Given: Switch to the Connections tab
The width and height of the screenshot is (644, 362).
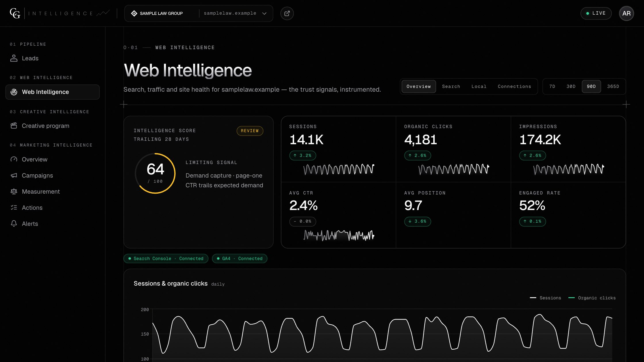Looking at the screenshot, I should (514, 86).
